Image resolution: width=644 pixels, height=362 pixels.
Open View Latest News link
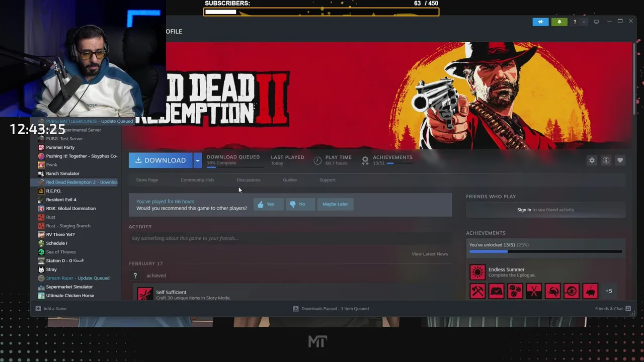point(430,254)
